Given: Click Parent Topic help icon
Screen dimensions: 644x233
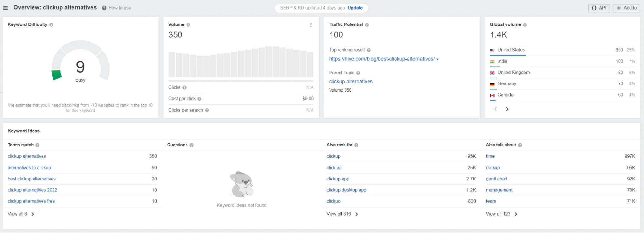Looking at the screenshot, I should (x=358, y=73).
